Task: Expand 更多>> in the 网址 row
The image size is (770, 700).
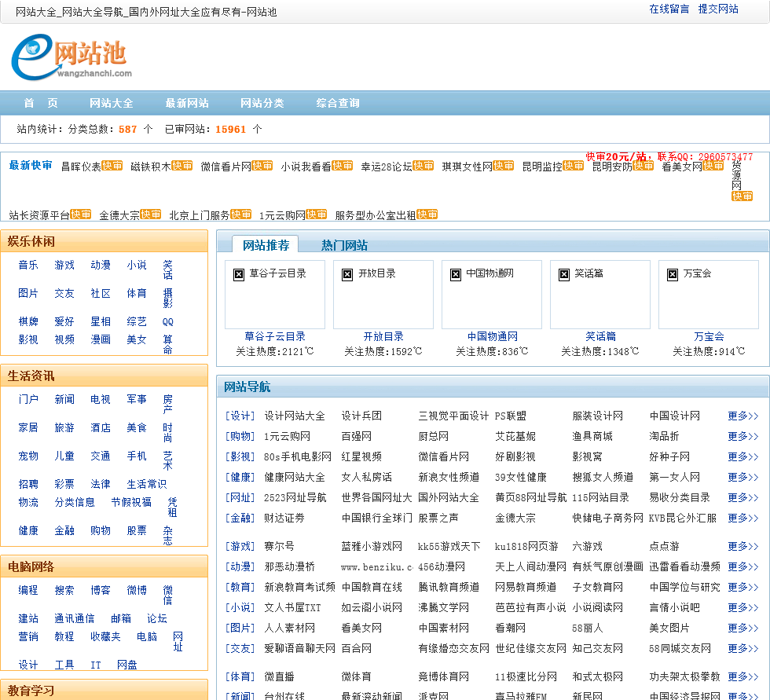Action: pyautogui.click(x=743, y=497)
